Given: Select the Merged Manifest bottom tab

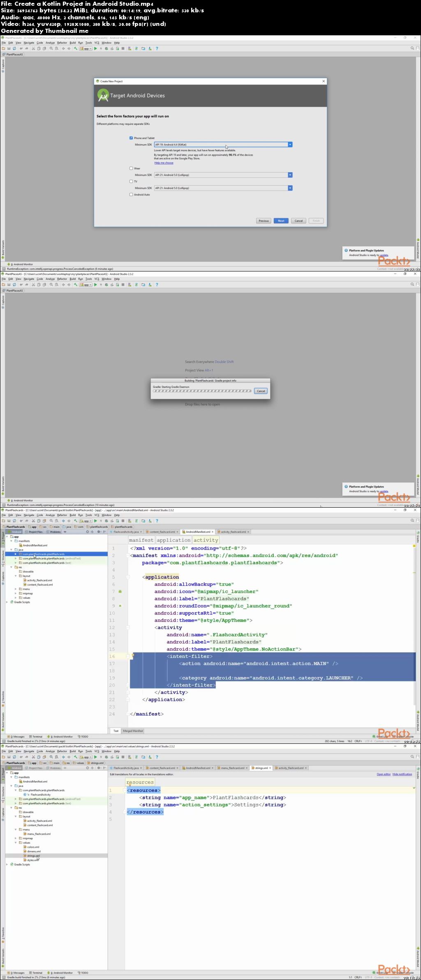Looking at the screenshot, I should tap(133, 731).
